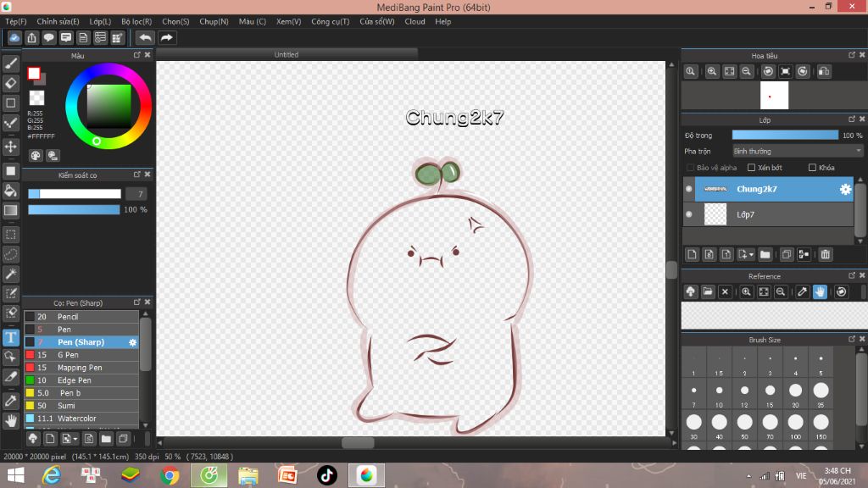Select the Bucket fill tool
The height and width of the screenshot is (488, 868).
coord(10,191)
